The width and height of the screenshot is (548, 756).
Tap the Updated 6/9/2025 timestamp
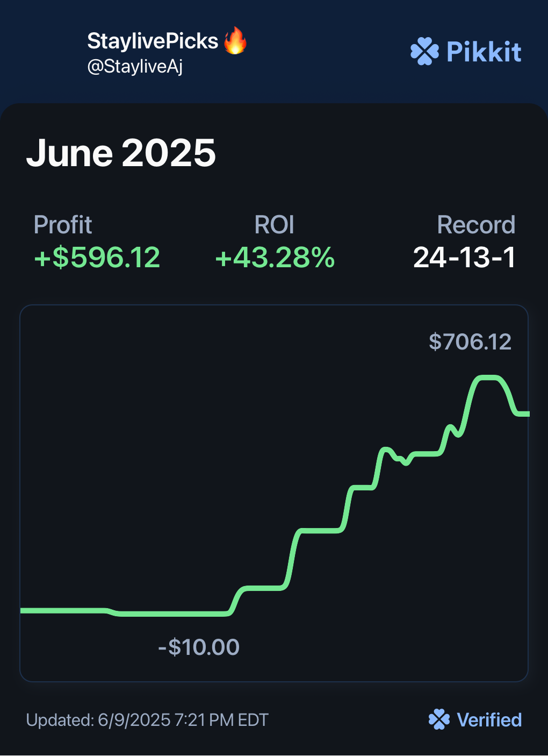[x=147, y=720]
